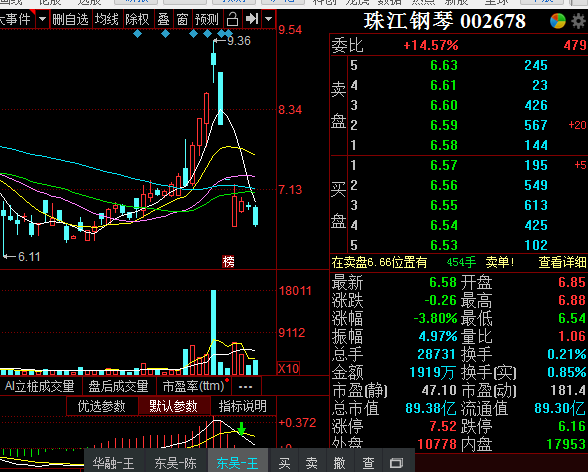Click the lock icon in chart toolbar

click(232, 19)
